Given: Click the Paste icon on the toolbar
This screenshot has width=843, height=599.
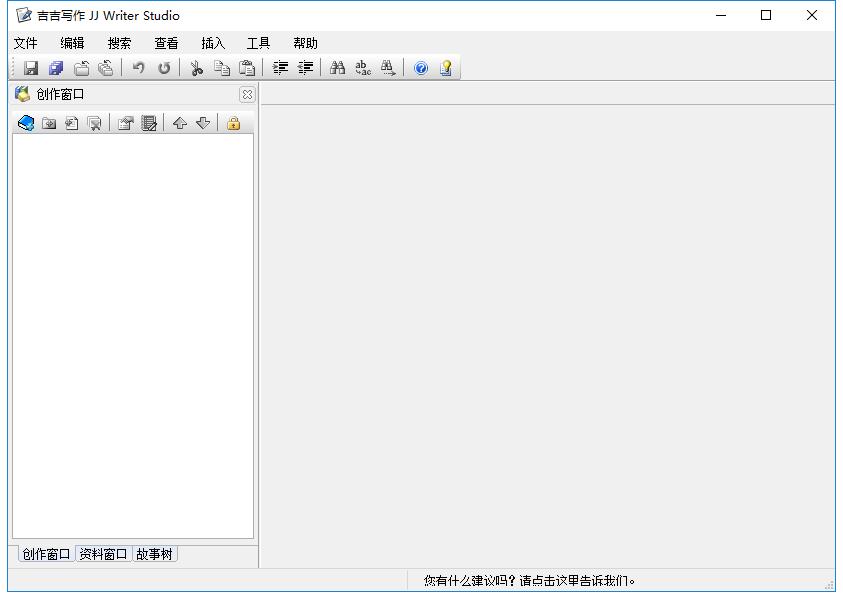Looking at the screenshot, I should [246, 67].
